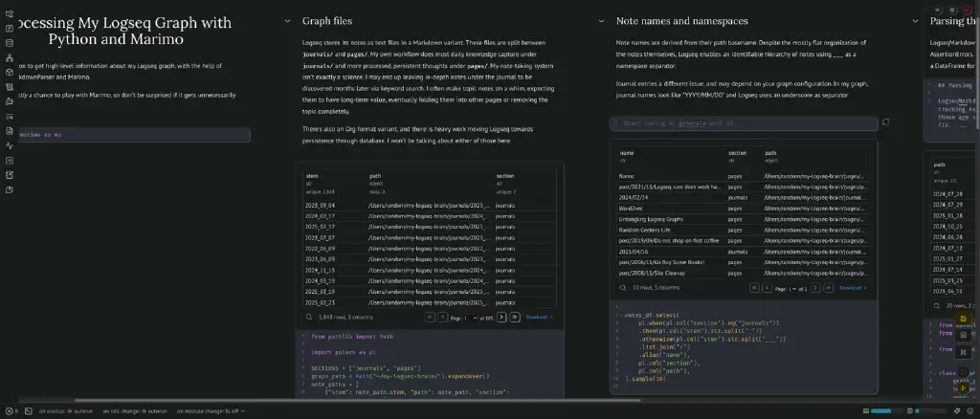Go to next page of Graph files table
This screenshot has height=419, width=980.
(502, 317)
